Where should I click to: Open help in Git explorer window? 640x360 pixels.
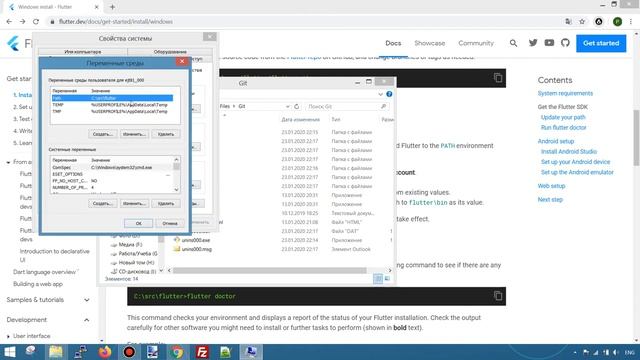[x=389, y=94]
